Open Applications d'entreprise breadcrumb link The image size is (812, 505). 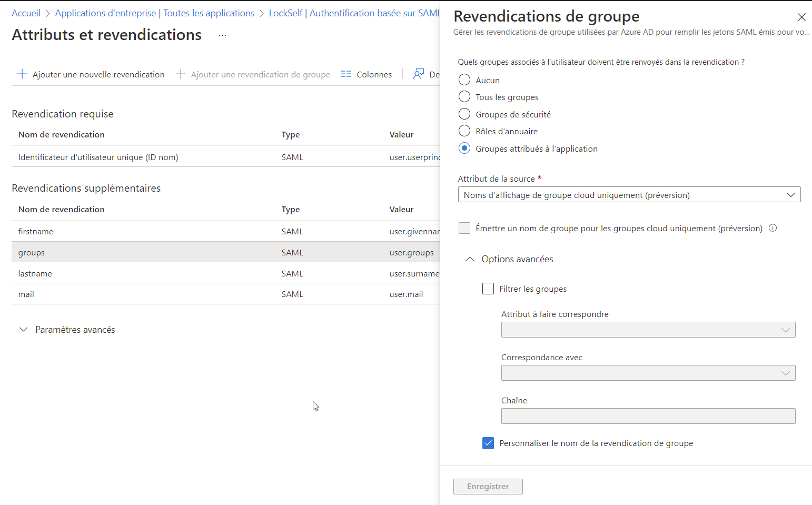point(105,13)
